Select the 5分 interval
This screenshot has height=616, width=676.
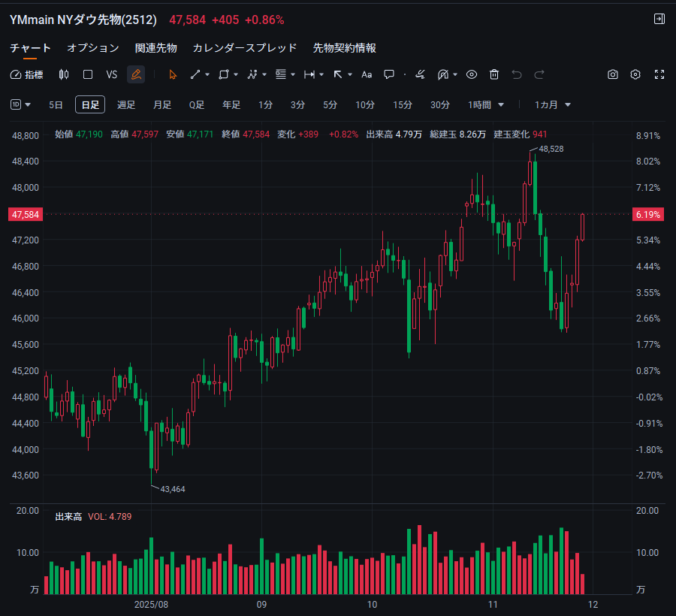point(330,104)
